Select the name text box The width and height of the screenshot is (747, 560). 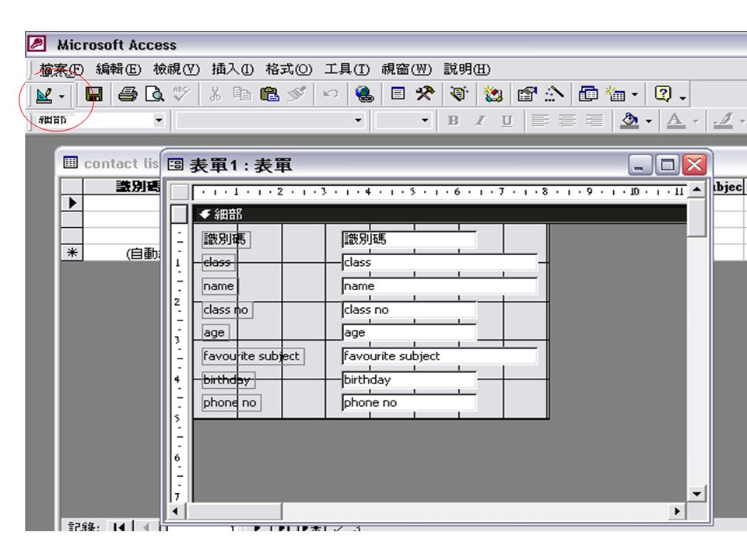[x=440, y=285]
